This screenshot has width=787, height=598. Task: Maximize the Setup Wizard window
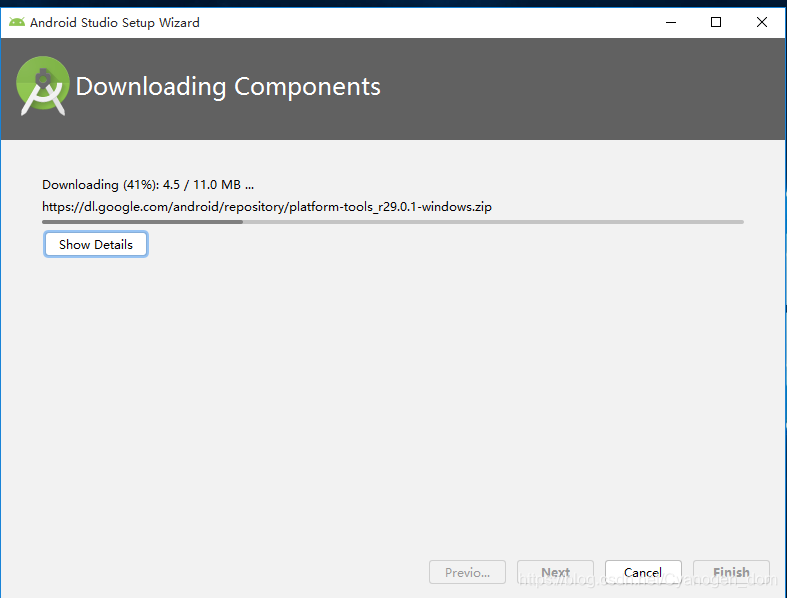click(716, 22)
